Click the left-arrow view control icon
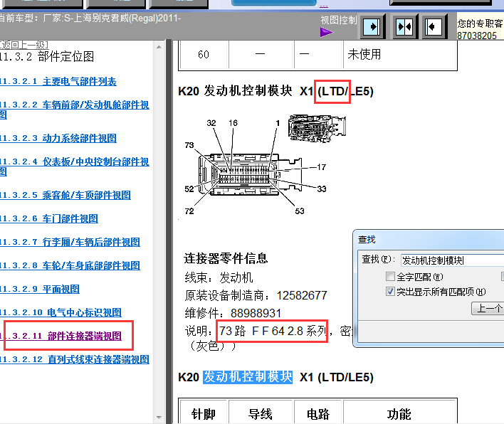504x424 pixels. tap(434, 26)
